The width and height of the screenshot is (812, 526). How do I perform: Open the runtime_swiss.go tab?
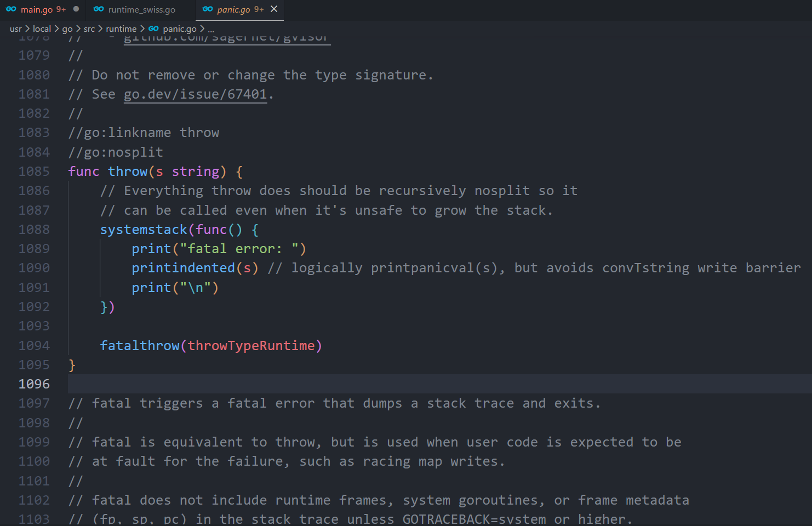141,9
